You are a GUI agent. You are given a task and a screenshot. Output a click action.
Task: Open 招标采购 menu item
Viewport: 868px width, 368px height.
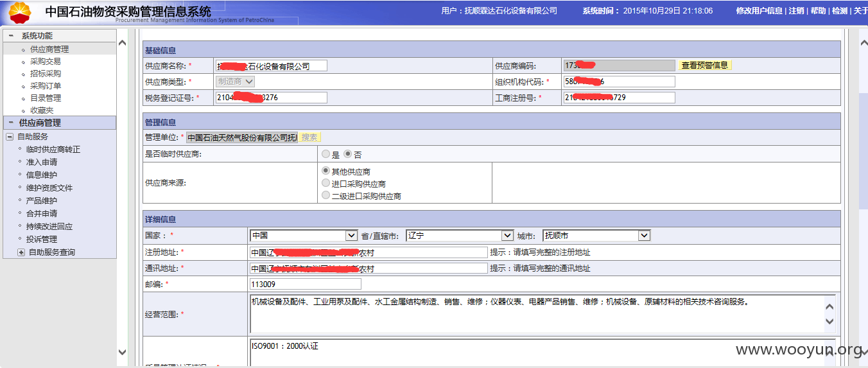pos(46,73)
